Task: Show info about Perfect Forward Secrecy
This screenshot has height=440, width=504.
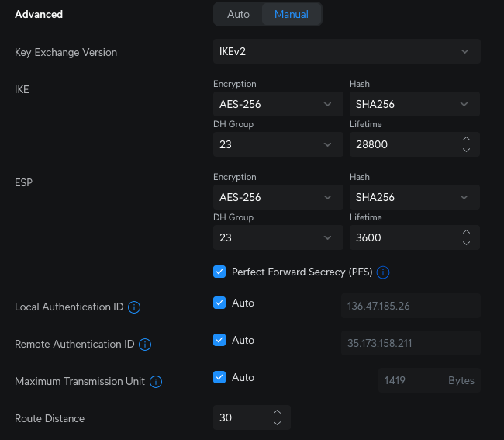Action: [383, 272]
